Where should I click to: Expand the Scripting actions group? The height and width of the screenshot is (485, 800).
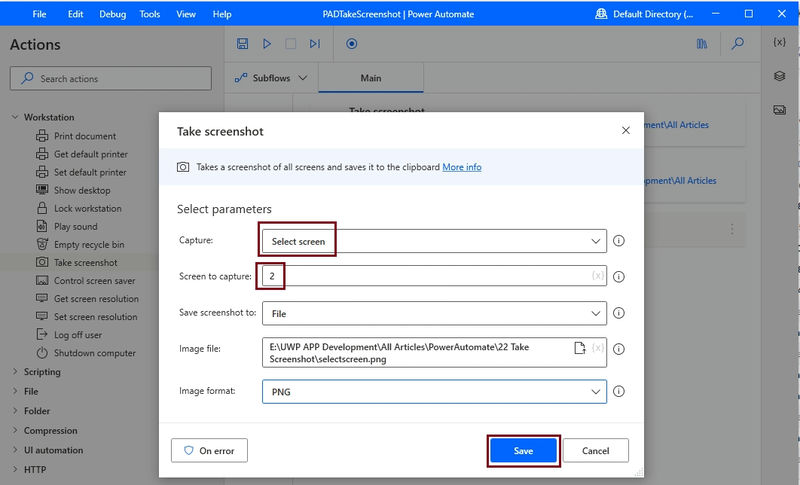(42, 372)
